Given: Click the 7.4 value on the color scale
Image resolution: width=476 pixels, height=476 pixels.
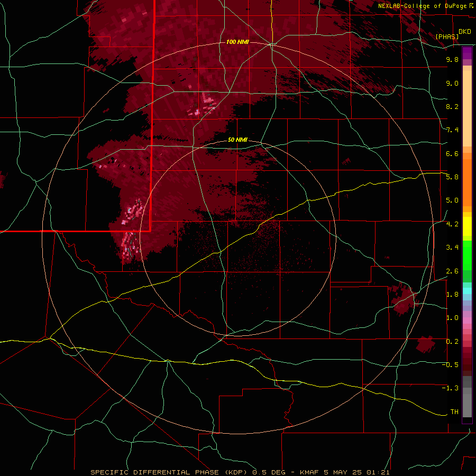Looking at the screenshot, I should click(x=452, y=130).
